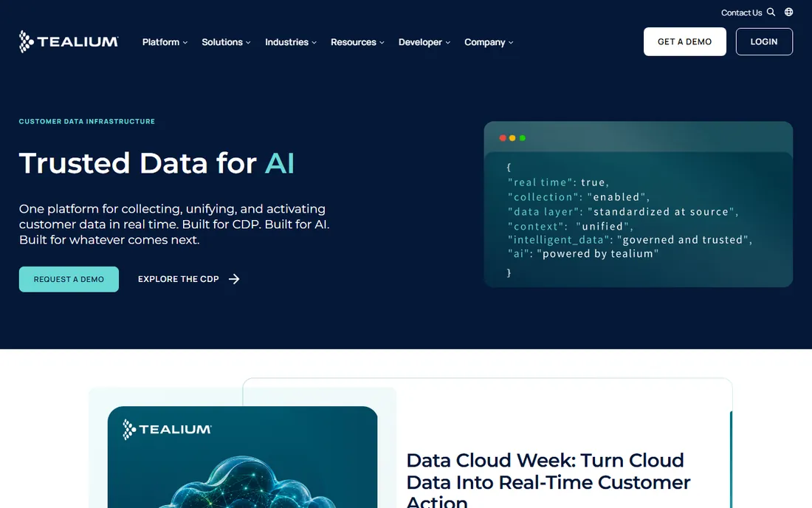Expand the Resources menu chevron

pos(382,43)
